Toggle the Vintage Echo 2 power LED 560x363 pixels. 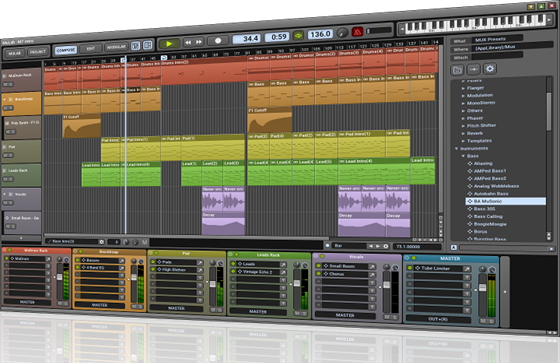[x=233, y=272]
